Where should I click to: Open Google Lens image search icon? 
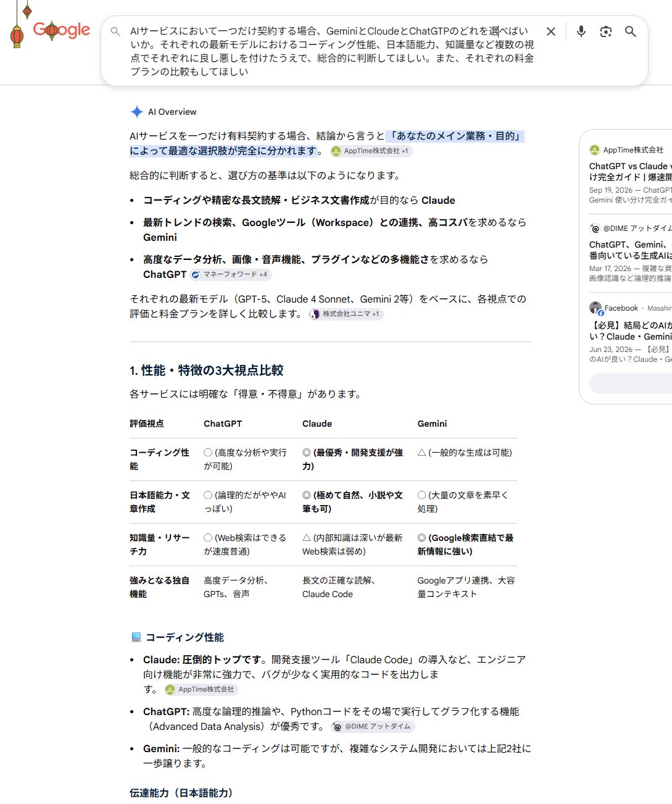tap(606, 31)
